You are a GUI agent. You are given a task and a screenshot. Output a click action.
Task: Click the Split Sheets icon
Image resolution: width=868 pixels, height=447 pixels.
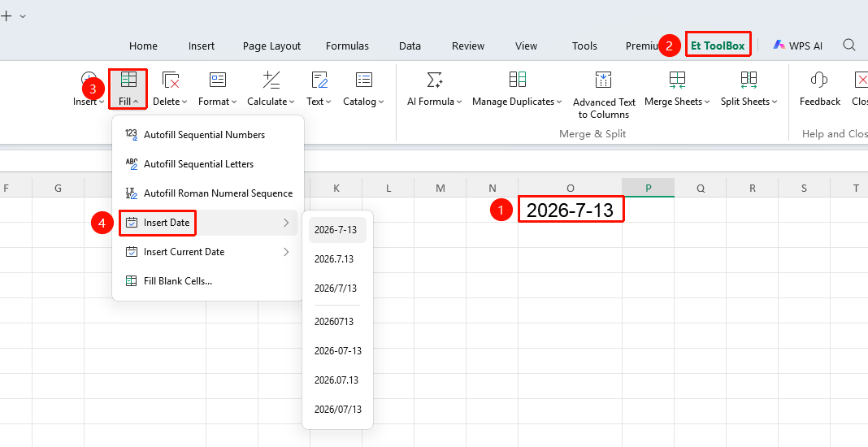tap(749, 80)
